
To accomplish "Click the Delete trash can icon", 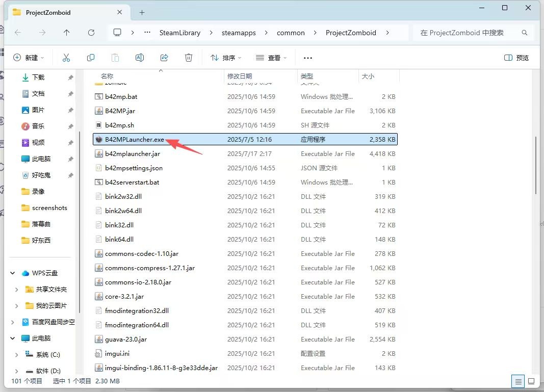I will coord(189,58).
